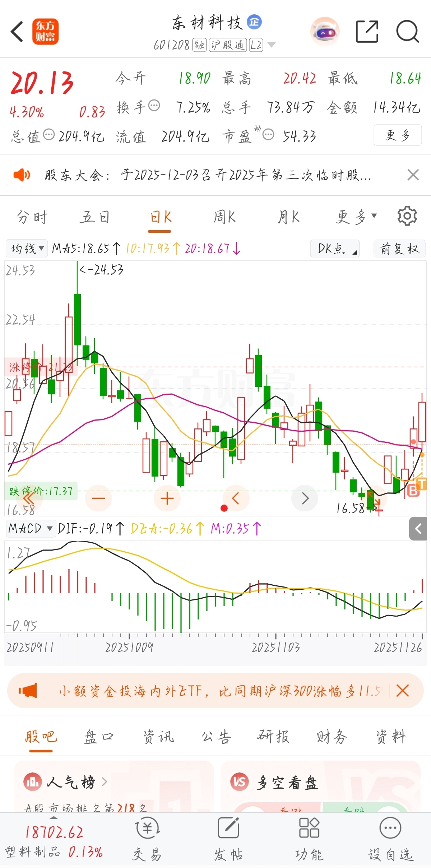Image resolution: width=431 pixels, height=868 pixels.
Task: Open the 多空看盘 card
Action: click(x=320, y=786)
